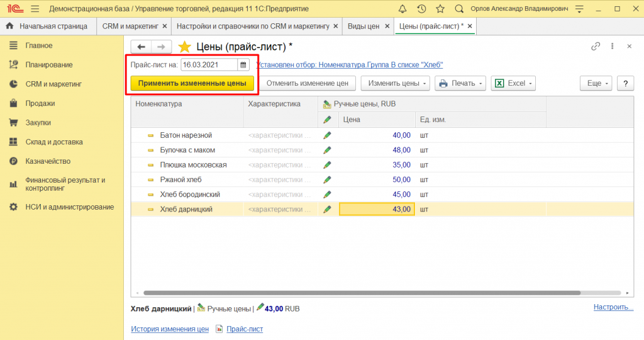
Task: Expand the Изменить цены dropdown
Action: (x=395, y=83)
